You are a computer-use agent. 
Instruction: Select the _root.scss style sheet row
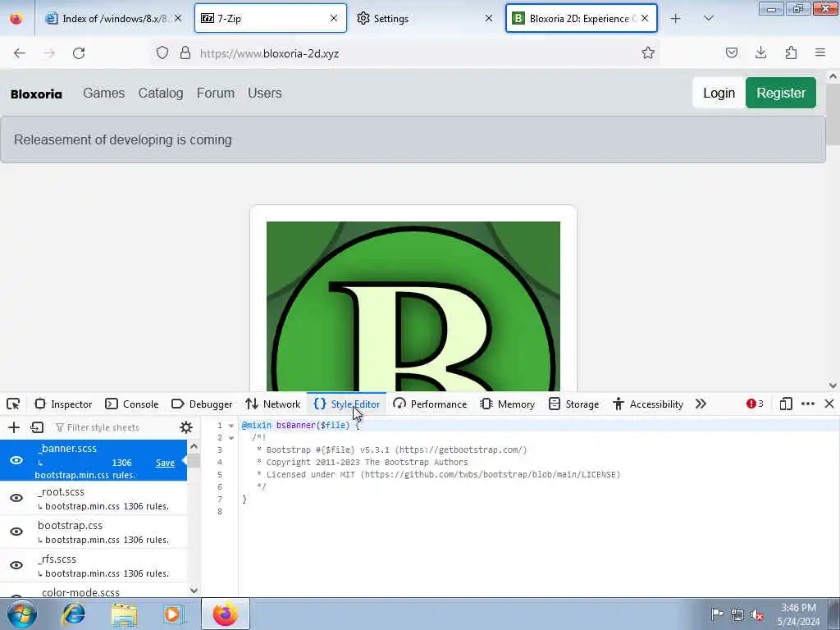[94, 498]
